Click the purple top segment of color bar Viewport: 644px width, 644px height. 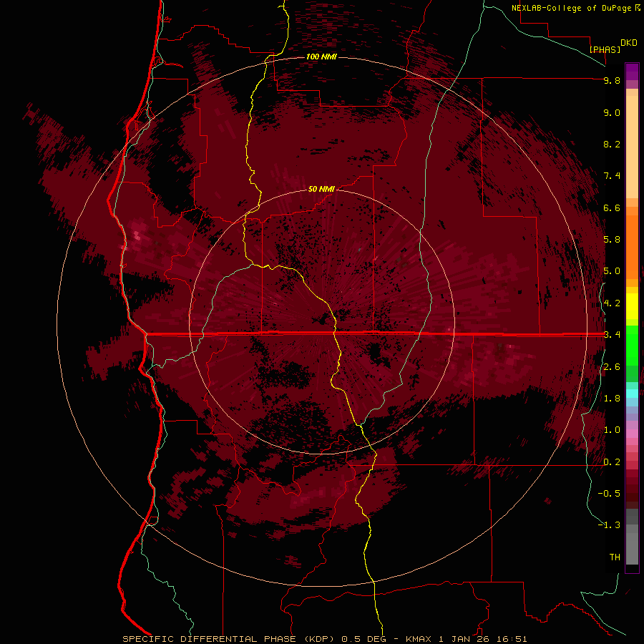point(632,72)
